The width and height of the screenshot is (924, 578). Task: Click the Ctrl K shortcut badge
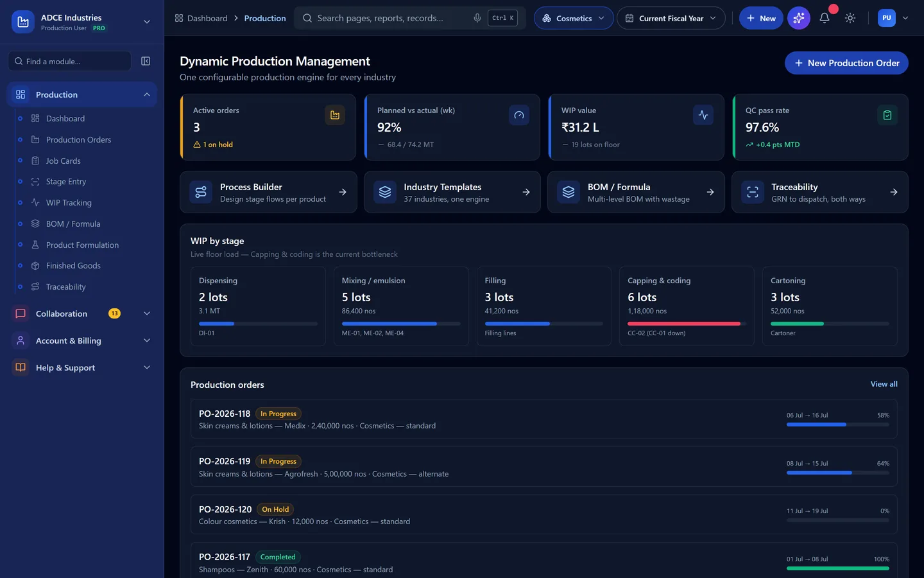tap(502, 18)
